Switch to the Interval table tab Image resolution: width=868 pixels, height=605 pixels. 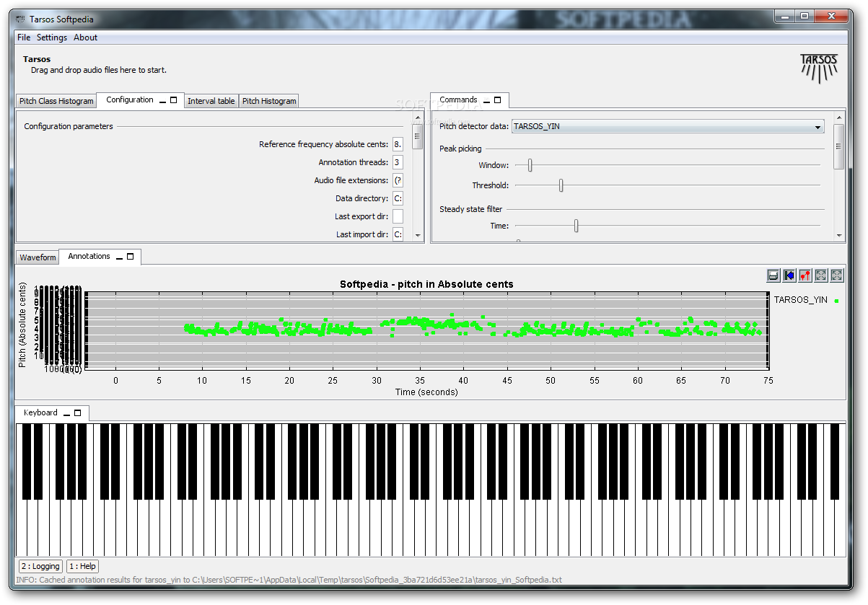click(211, 101)
